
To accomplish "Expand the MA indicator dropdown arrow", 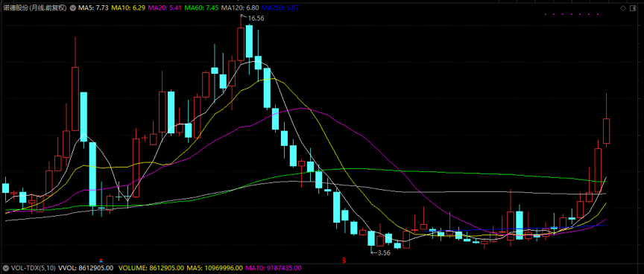I will tap(73, 7).
